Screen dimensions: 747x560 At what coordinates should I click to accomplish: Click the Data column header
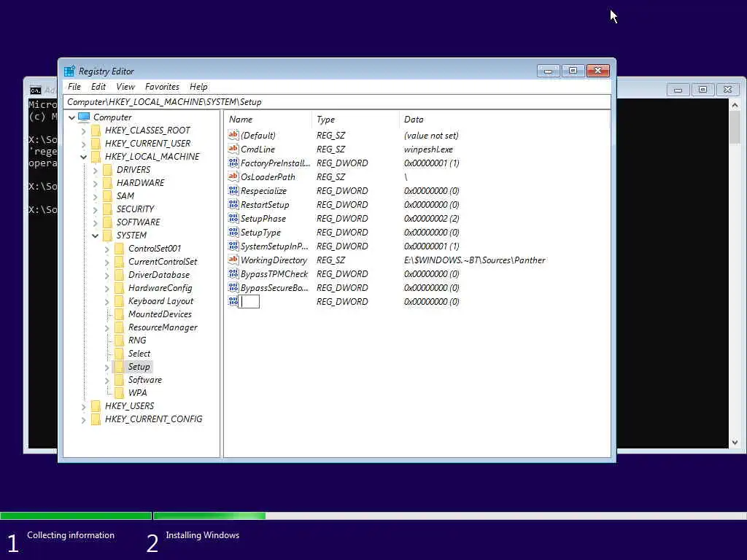(x=504, y=120)
